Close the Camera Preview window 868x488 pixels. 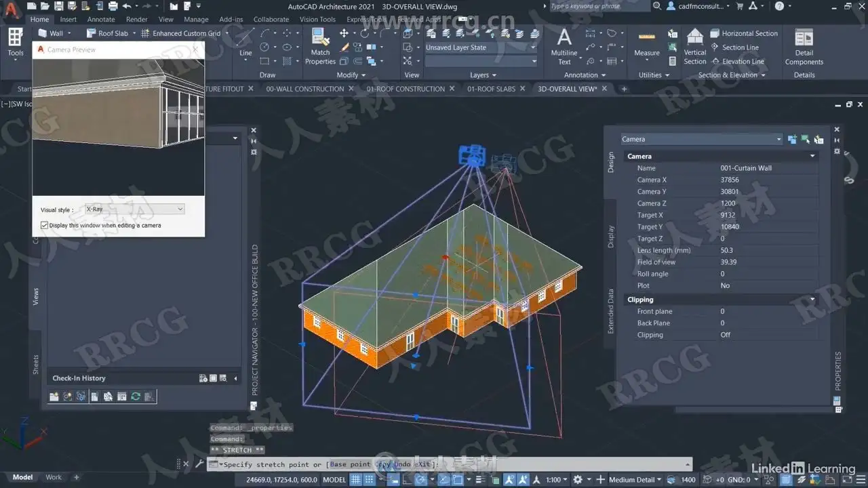point(195,49)
